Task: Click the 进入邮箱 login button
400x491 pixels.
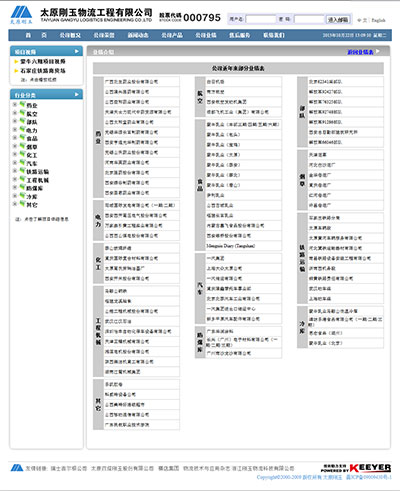Action: [338, 20]
